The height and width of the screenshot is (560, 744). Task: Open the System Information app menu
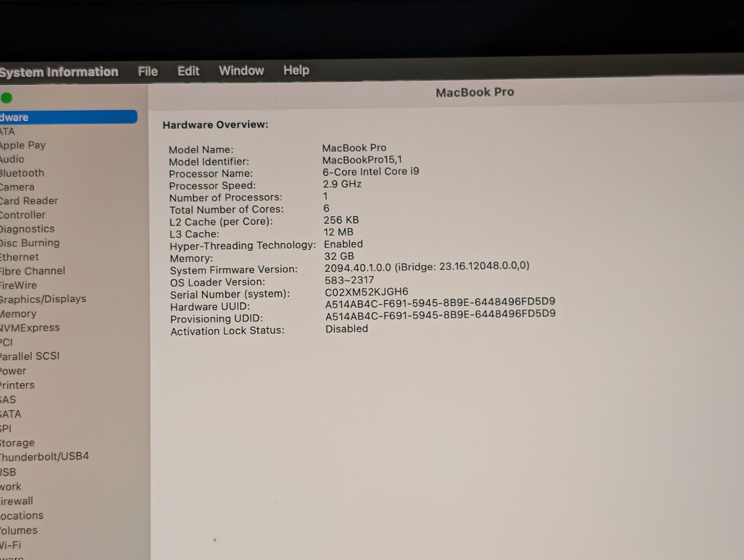coord(59,72)
